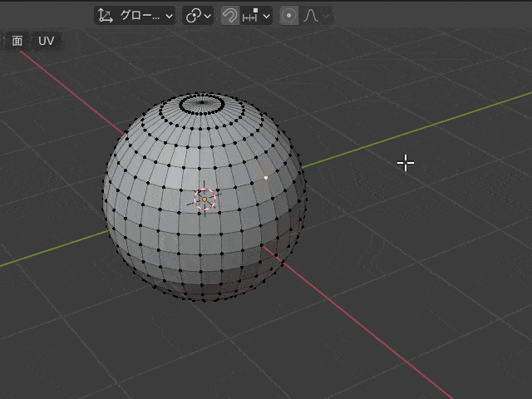Open the proportional falloff curve dropdown
532x399 pixels.
click(x=317, y=16)
